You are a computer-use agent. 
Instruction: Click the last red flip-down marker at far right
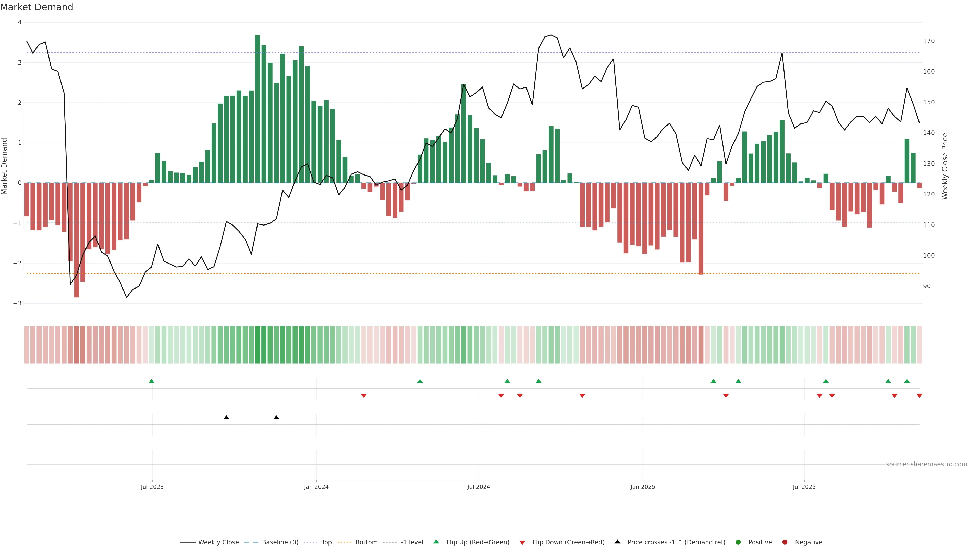point(920,396)
